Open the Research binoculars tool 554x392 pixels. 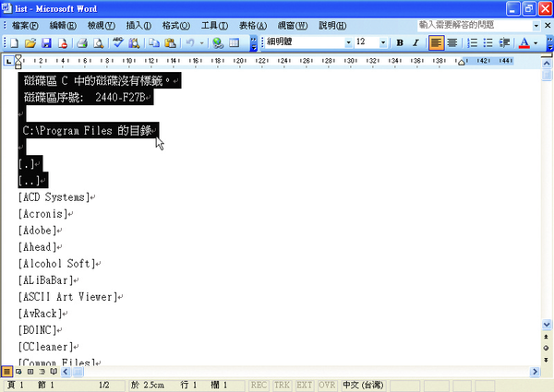tap(134, 43)
